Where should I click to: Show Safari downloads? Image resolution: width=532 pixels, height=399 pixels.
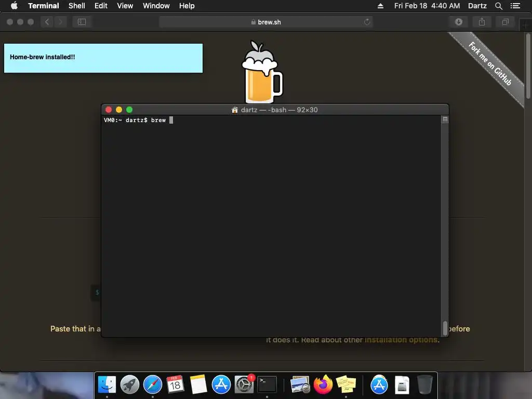[458, 22]
